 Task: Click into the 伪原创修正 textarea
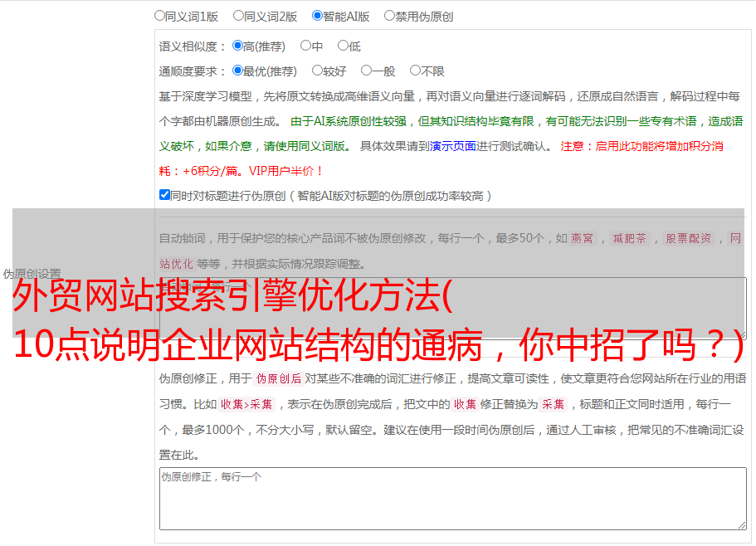[x=453, y=499]
